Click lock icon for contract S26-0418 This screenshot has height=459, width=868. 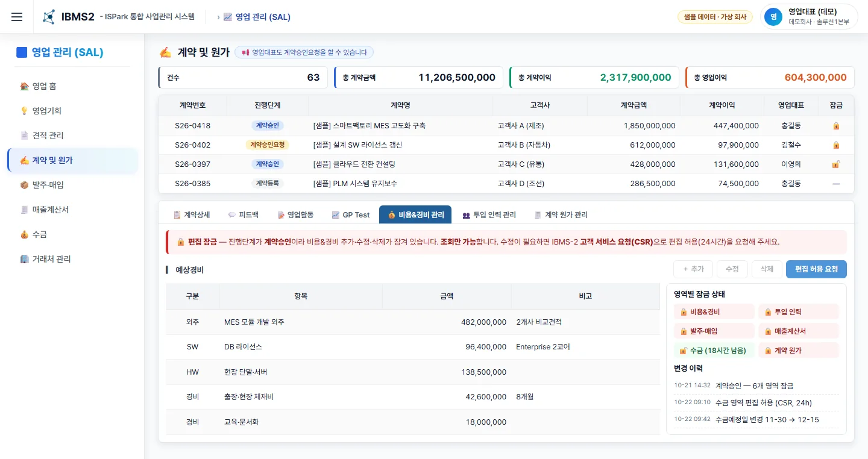[x=836, y=126]
